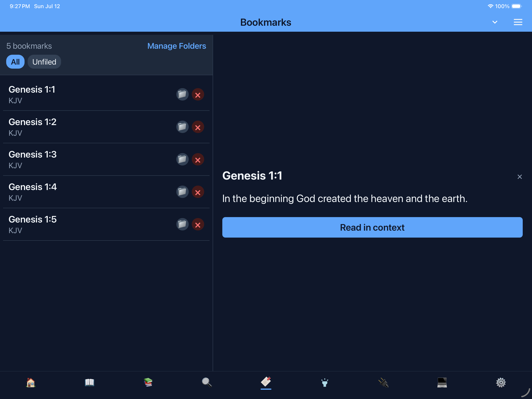Move Genesis 1:1 bookmark to folder

coord(182,95)
